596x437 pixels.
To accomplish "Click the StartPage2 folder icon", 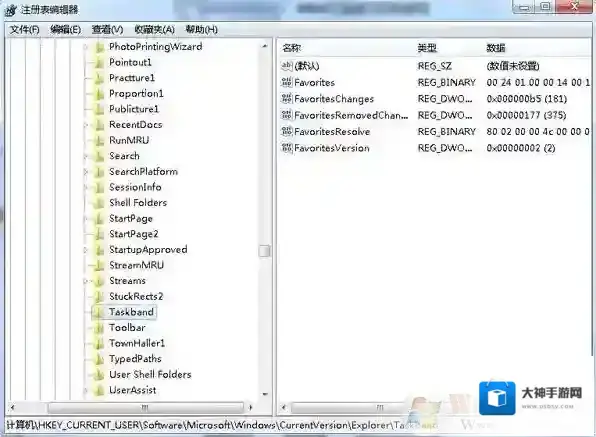I will (99, 234).
